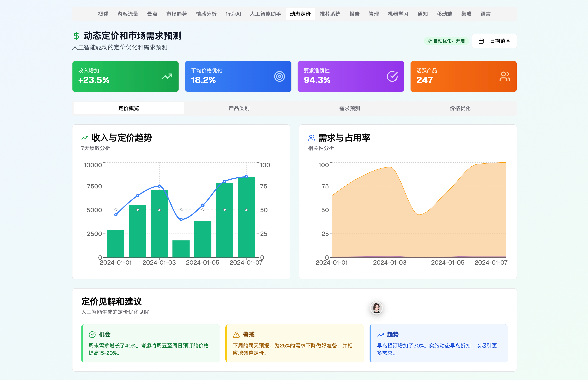This screenshot has width=588, height=380.
Task: Click the dollar sign icon beside page title
Action: [76, 36]
